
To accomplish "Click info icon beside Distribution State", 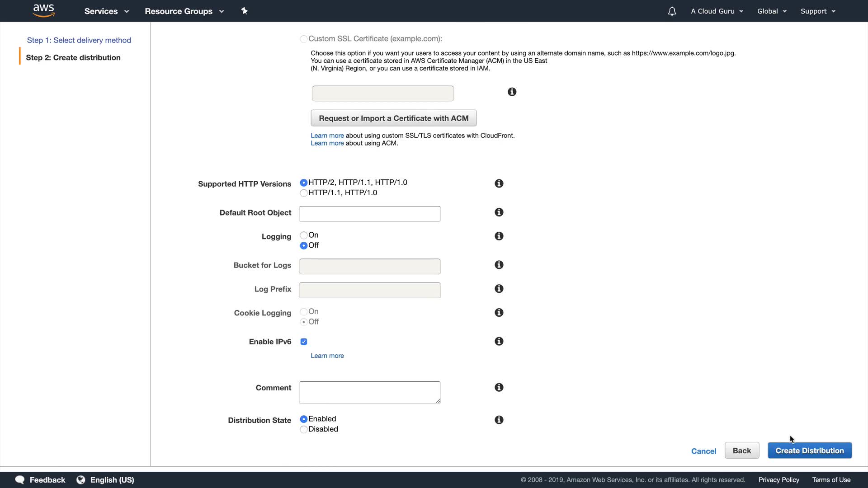I will [499, 420].
